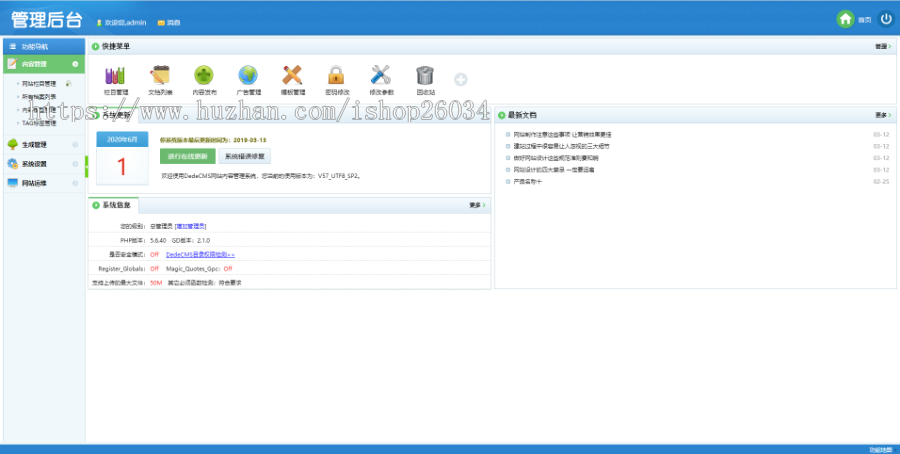Image resolution: width=900 pixels, height=454 pixels.
Task: Open the envelope message icon in header
Action: tap(161, 23)
